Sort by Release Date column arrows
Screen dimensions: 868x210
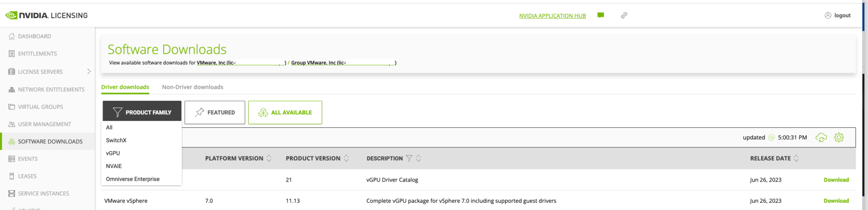click(x=796, y=158)
